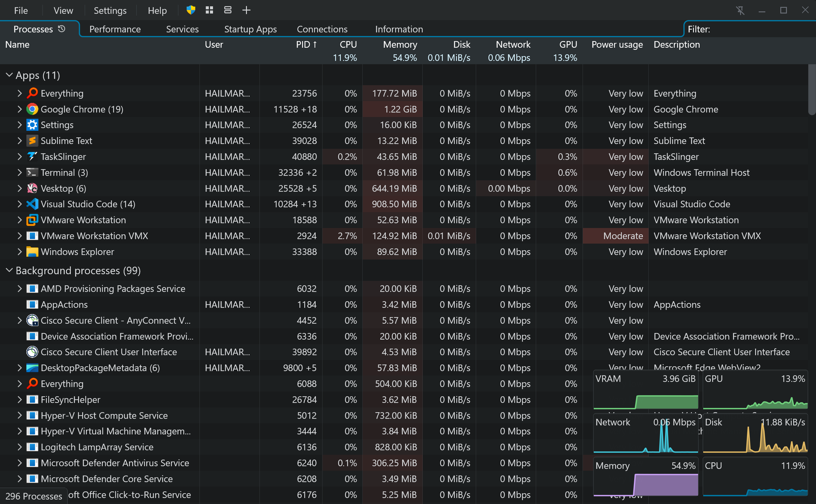The width and height of the screenshot is (816, 504).
Task: Click the Visual Studio Code icon
Action: [32, 204]
